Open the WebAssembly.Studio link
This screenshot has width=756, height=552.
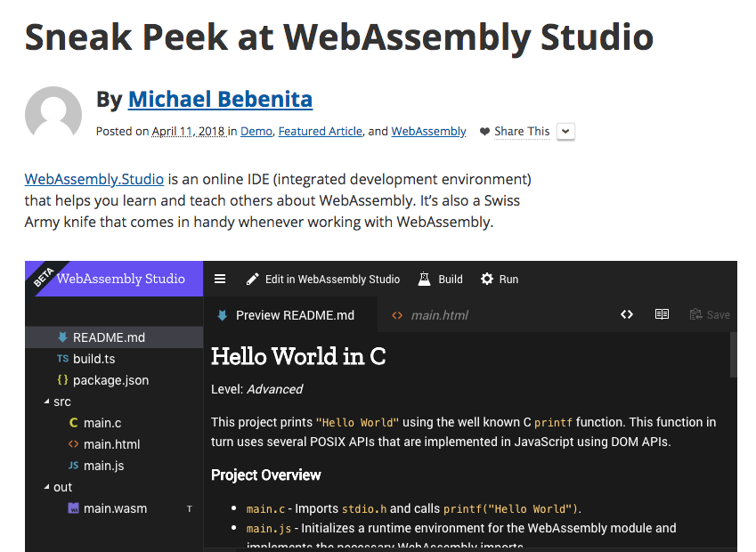click(94, 179)
